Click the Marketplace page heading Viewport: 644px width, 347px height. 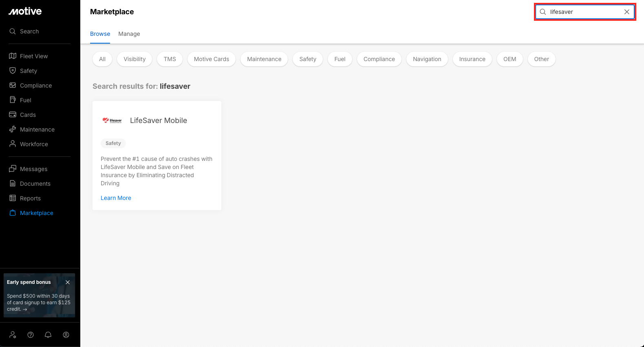pos(112,12)
